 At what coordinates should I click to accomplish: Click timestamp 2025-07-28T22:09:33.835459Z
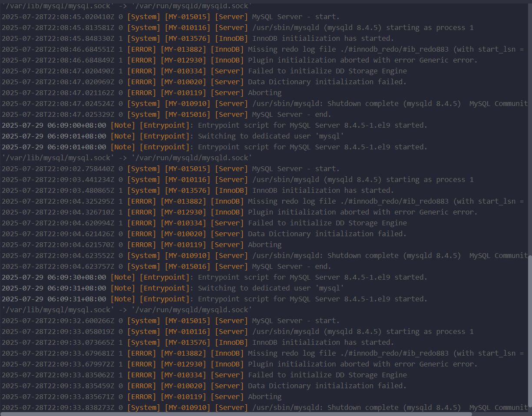[x=58, y=386]
